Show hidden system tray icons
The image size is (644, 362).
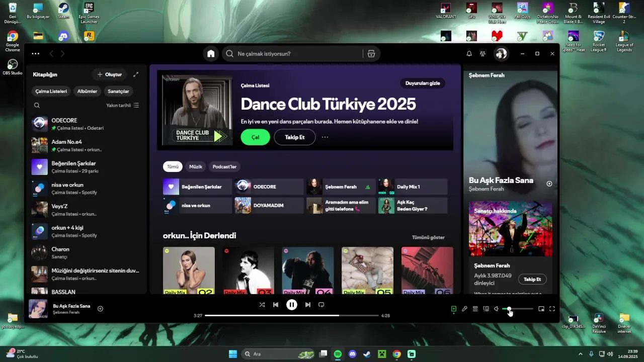click(x=580, y=354)
